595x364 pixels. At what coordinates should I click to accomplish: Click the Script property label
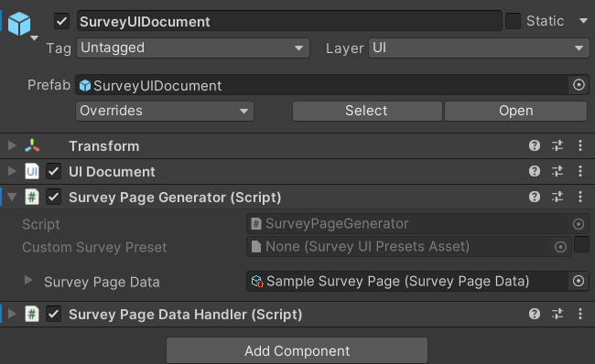[x=41, y=224]
